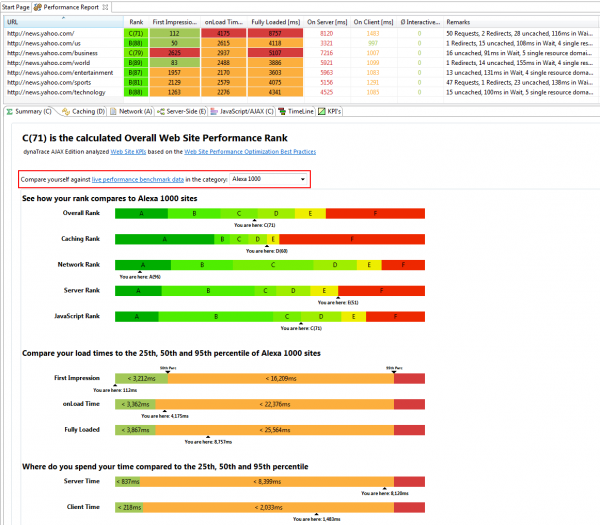Click Server Rank bar B segment
600x525 pixels.
tap(208, 291)
